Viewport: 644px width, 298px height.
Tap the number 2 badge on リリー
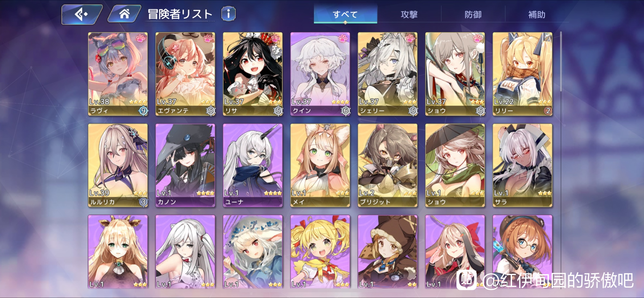(548, 111)
